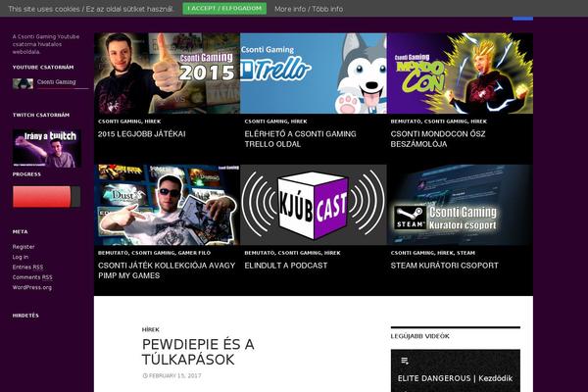Click the YouTube channel avatar thumbnail
Viewport: 588px width, 392px height.
23,83
